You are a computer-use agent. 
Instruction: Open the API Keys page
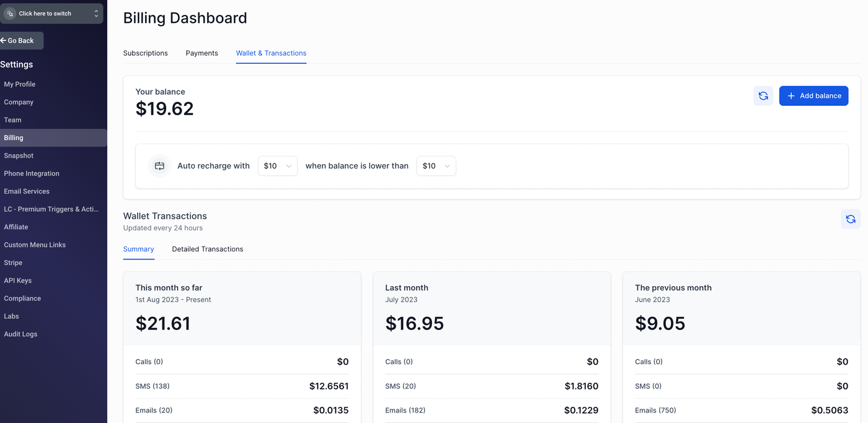click(x=18, y=281)
